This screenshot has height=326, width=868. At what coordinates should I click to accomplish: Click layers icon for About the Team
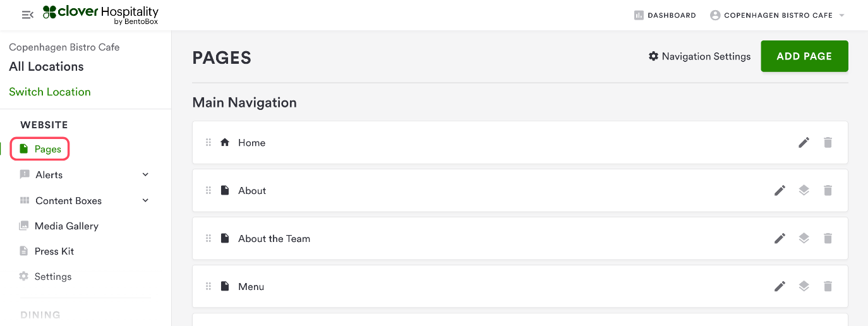804,239
